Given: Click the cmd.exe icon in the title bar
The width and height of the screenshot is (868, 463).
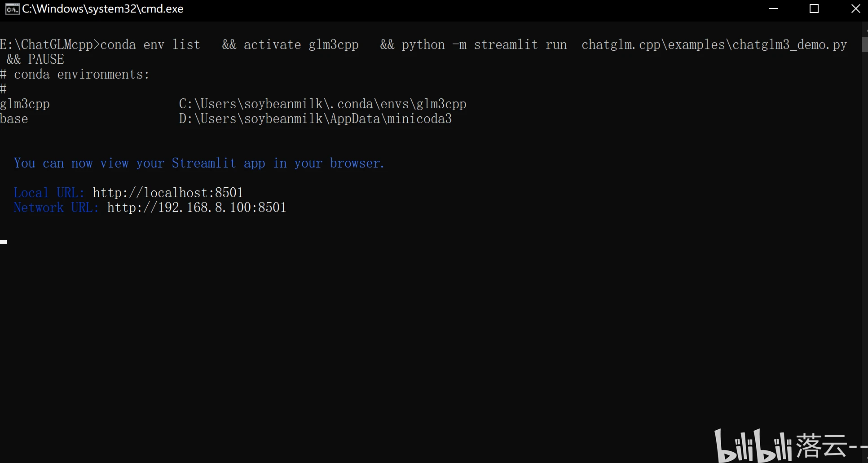Looking at the screenshot, I should [x=12, y=9].
